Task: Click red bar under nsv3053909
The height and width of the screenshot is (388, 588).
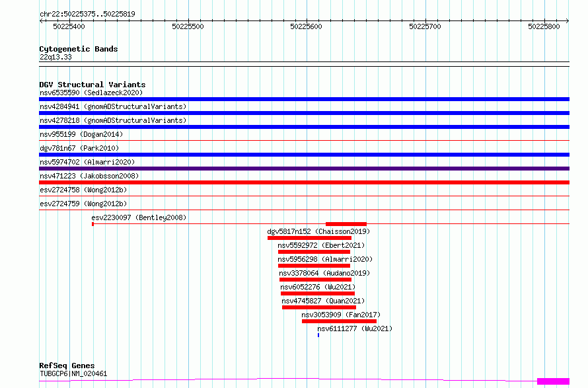Action: pos(339,321)
